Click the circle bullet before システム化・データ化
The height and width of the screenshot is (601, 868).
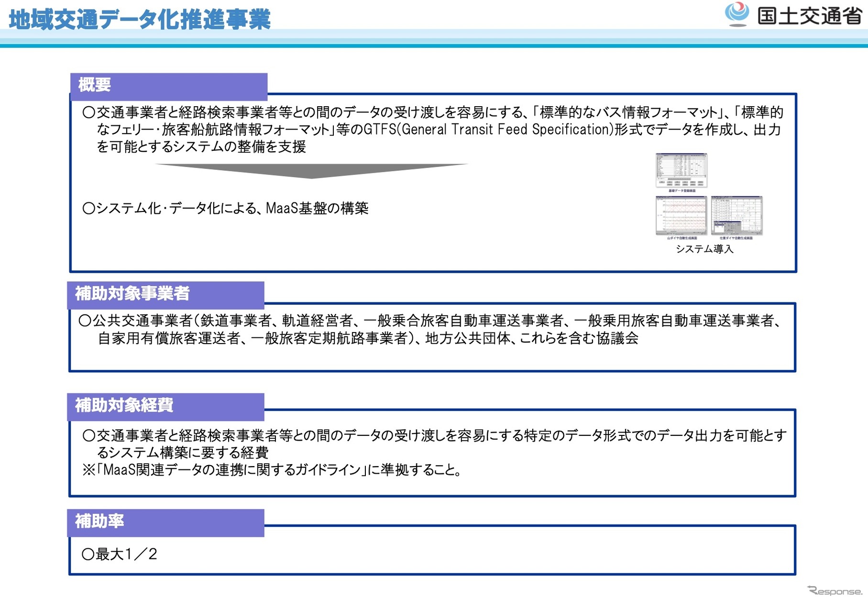pos(88,209)
